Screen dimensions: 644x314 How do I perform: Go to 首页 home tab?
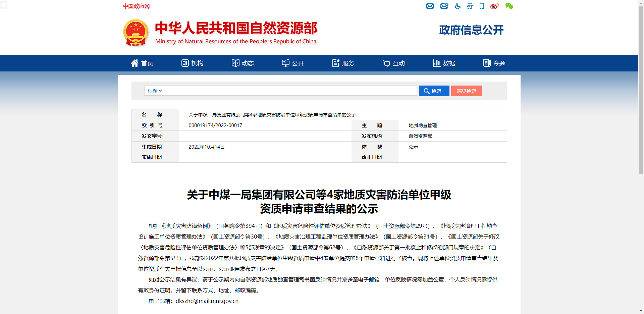pyautogui.click(x=142, y=63)
